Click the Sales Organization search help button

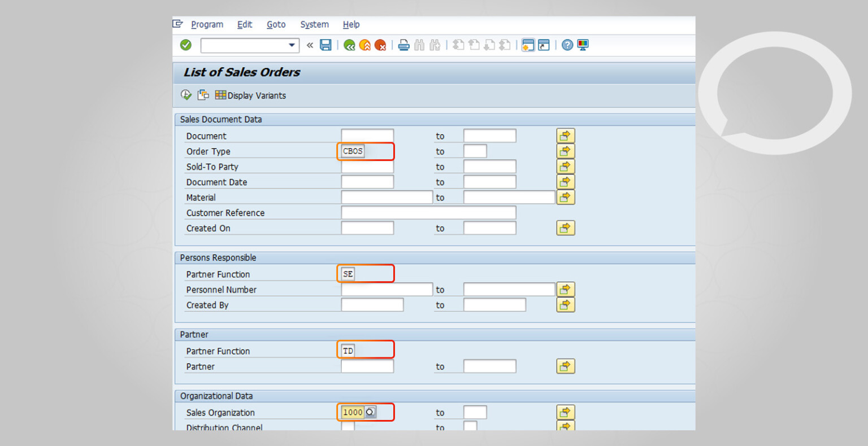tap(370, 413)
